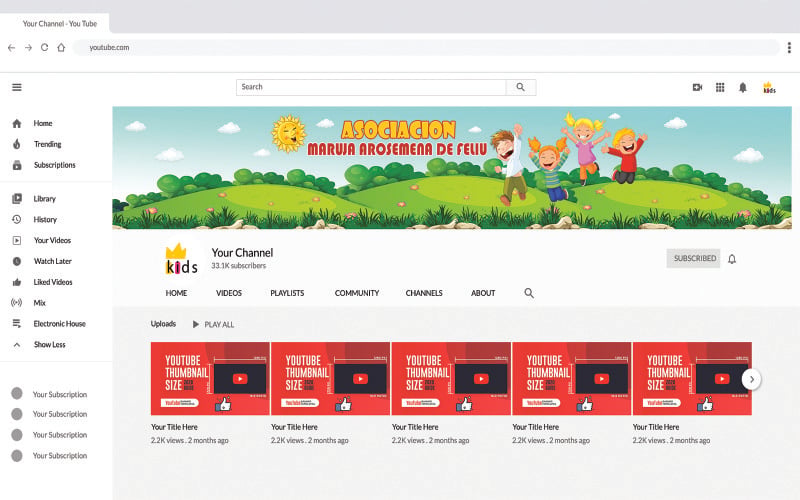Click the History clock icon
Viewport: 800px width, 500px height.
(17, 219)
